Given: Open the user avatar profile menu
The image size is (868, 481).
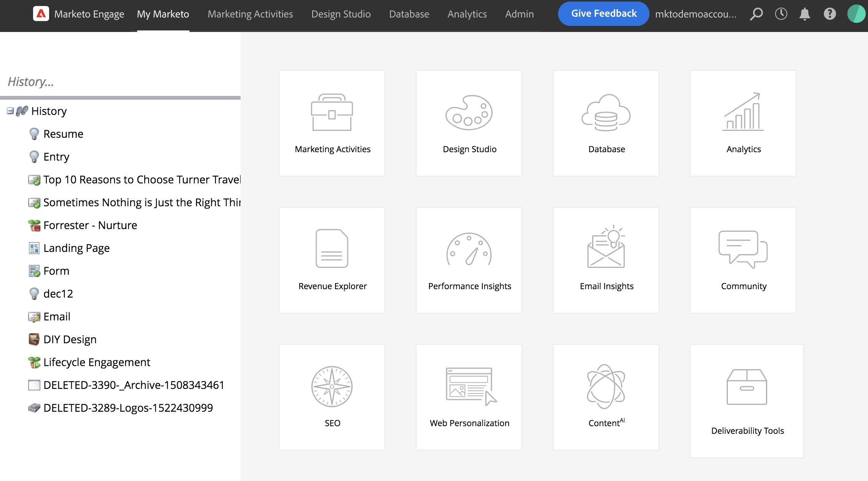Looking at the screenshot, I should tap(856, 14).
